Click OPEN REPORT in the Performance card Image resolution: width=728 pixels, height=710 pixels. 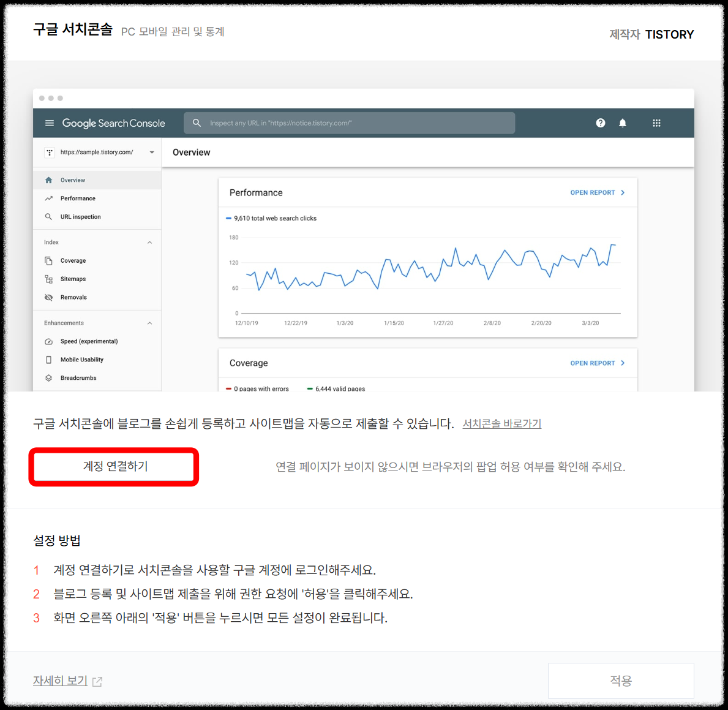[593, 193]
